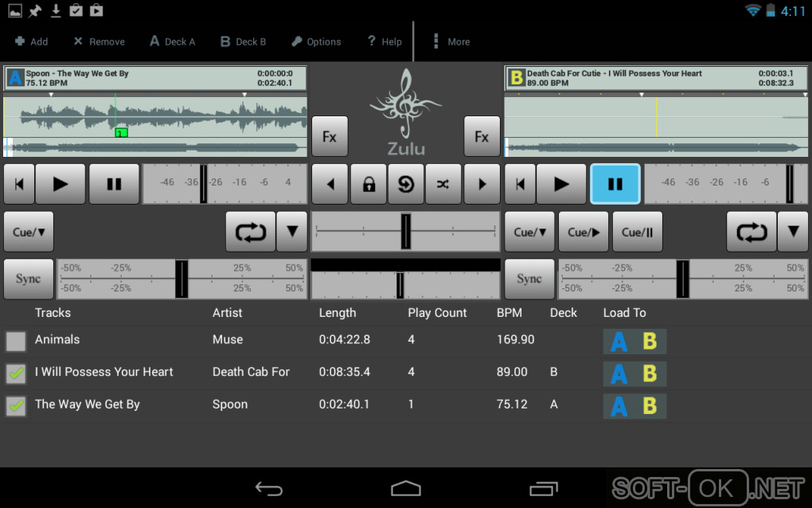The height and width of the screenshot is (508, 812).
Task: Sort by Artist column header
Action: click(x=228, y=313)
